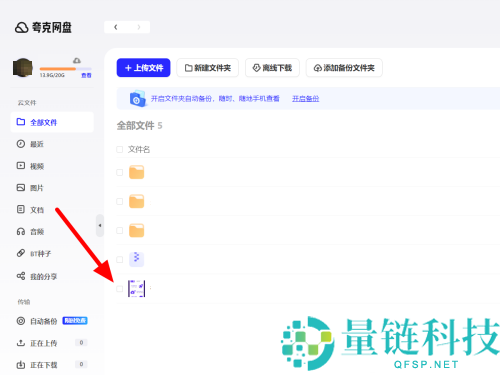
Task: Click the 自动备份 circular icon
Action: pos(21,321)
